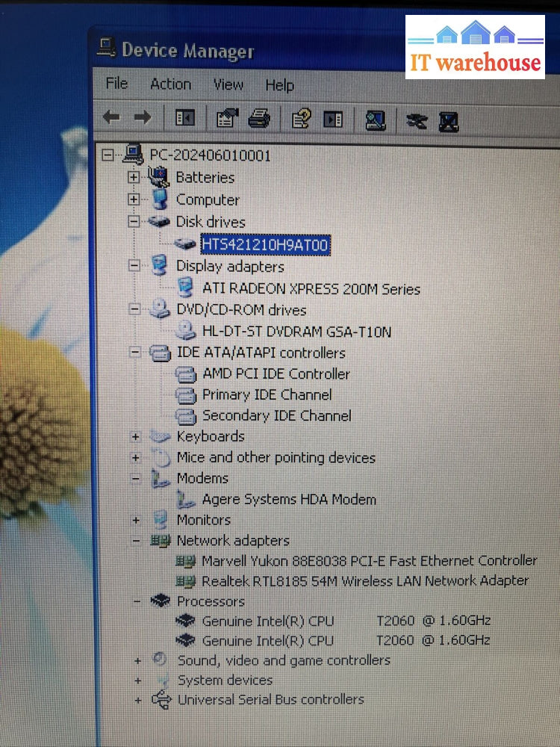Click the Forward arrow toolbar button
The height and width of the screenshot is (747, 560).
pyautogui.click(x=142, y=117)
